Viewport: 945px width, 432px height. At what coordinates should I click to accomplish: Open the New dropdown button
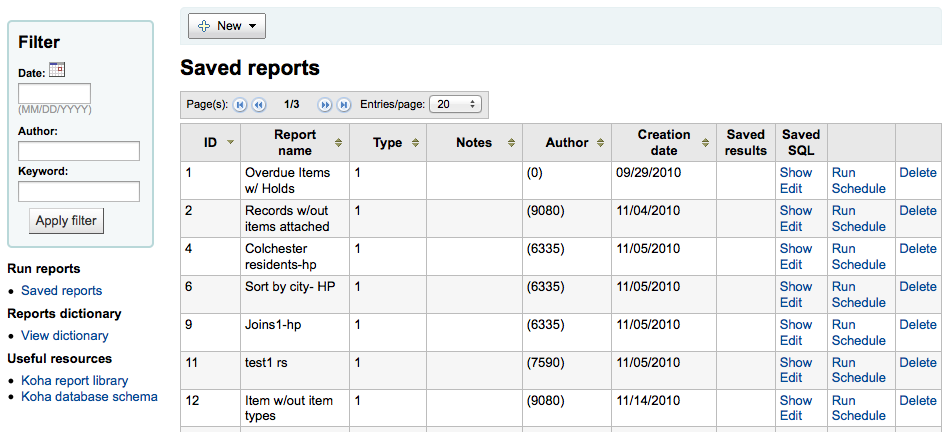tap(227, 26)
